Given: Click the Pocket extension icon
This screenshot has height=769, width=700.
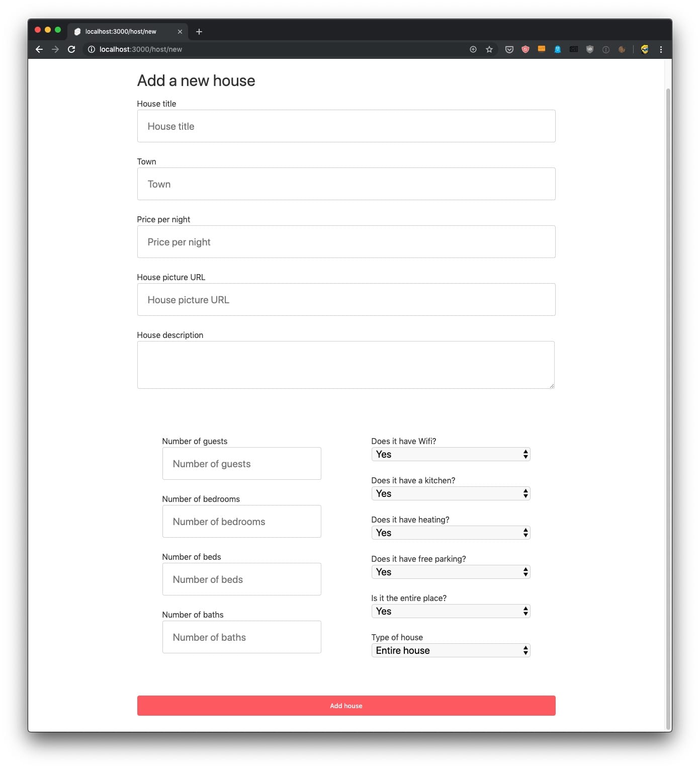Looking at the screenshot, I should (x=509, y=49).
